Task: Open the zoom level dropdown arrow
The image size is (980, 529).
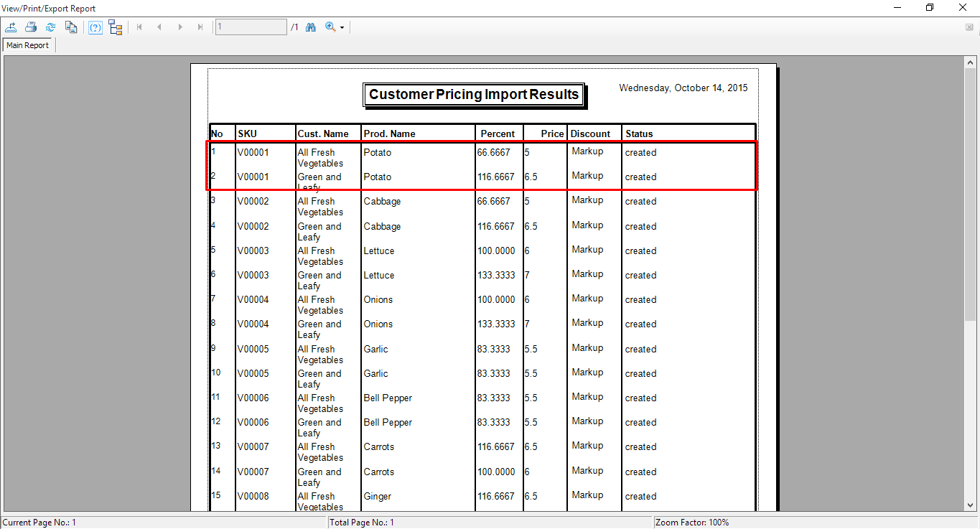Action: (x=342, y=28)
